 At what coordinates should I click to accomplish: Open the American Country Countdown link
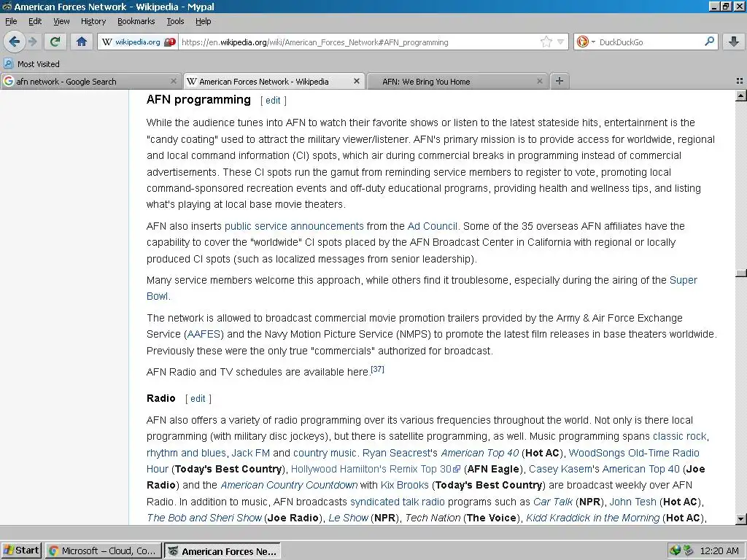pos(289,485)
